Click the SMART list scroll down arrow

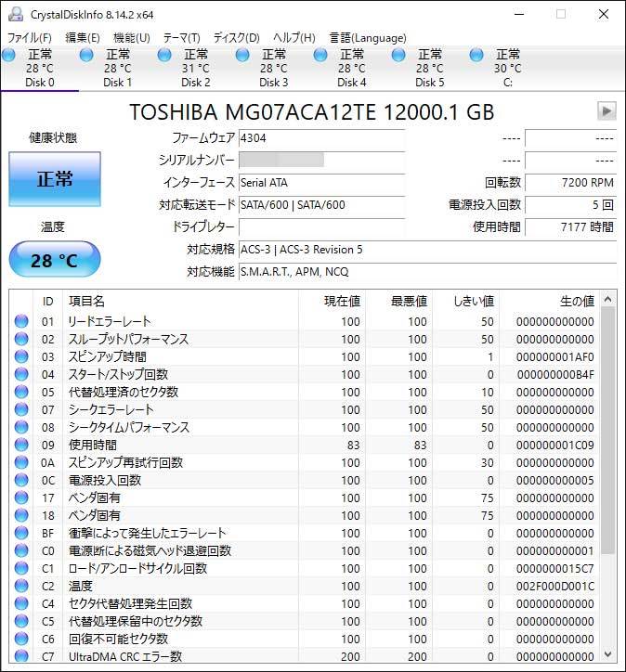(x=607, y=654)
